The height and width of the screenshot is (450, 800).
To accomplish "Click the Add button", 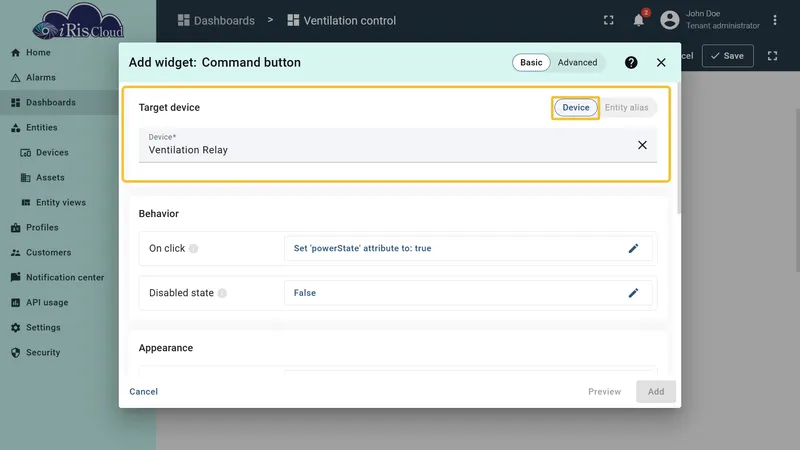I will [x=656, y=391].
